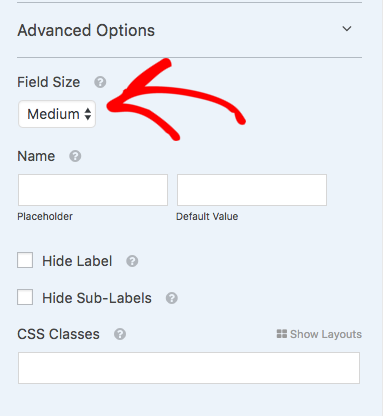Open the Medium field size dropdown

pyautogui.click(x=57, y=114)
